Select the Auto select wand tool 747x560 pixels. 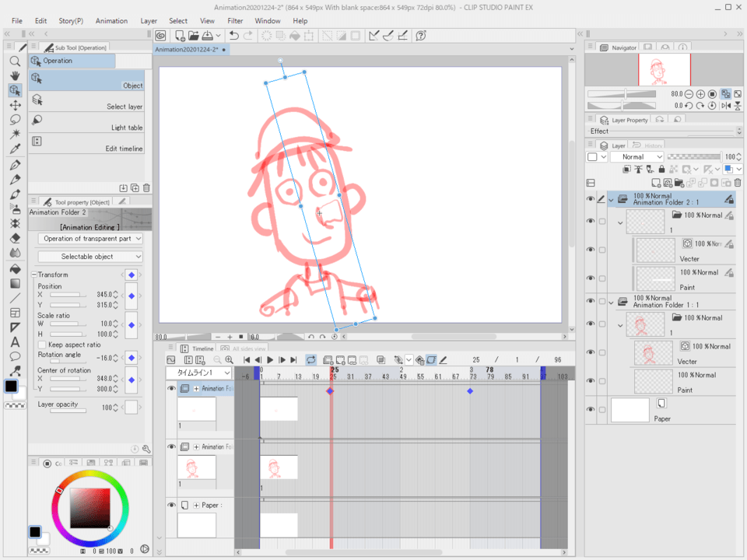click(15, 135)
